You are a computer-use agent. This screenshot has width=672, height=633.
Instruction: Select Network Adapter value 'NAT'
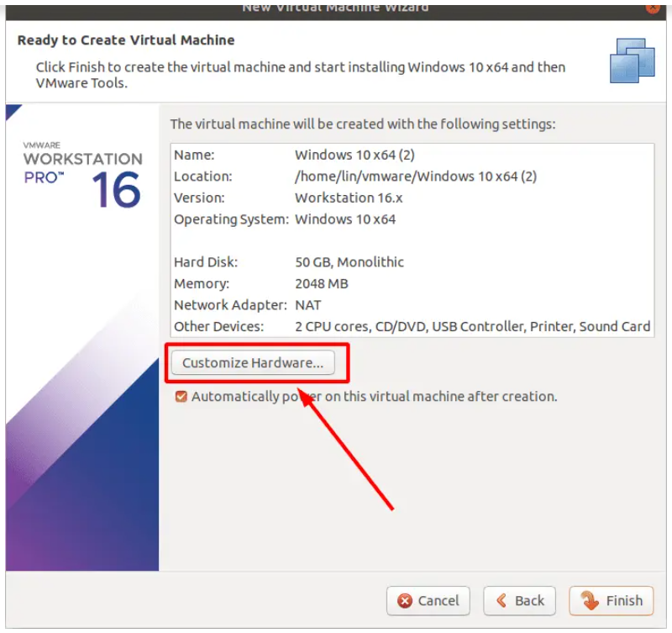[x=308, y=305]
